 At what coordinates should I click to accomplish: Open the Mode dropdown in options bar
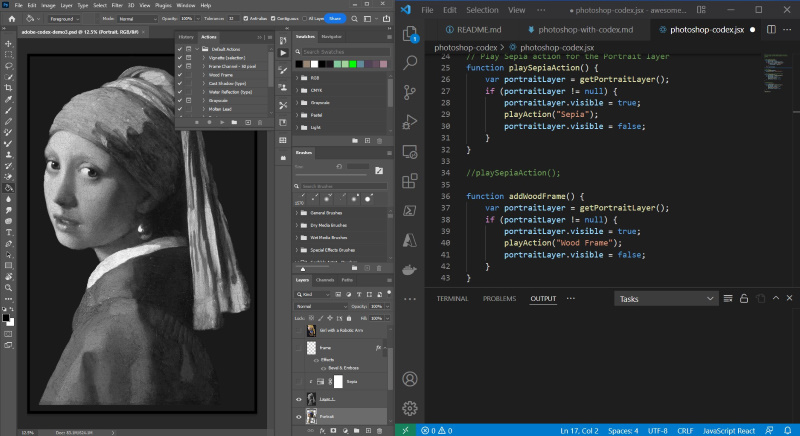pyautogui.click(x=137, y=19)
